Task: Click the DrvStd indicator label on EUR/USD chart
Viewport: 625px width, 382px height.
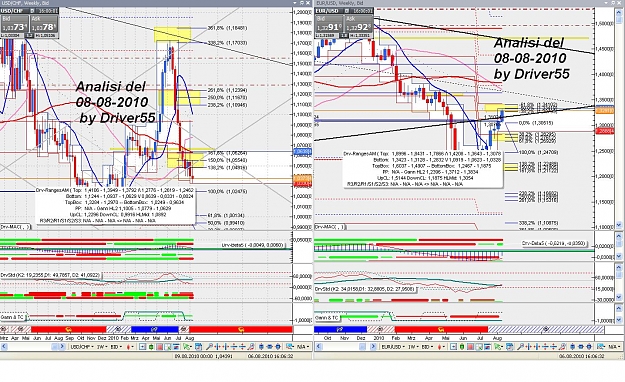Action: pos(365,289)
